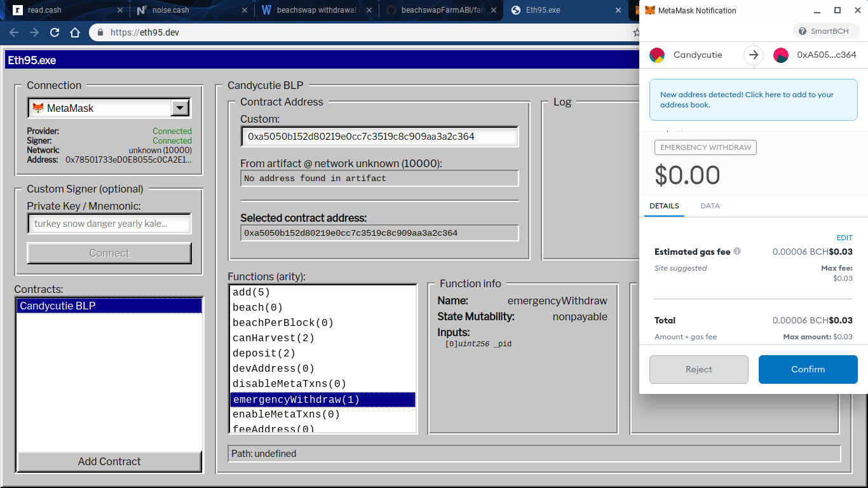Screen dimensions: 868x488
Task: Click the browser forward arrow
Action: pyautogui.click(x=34, y=32)
